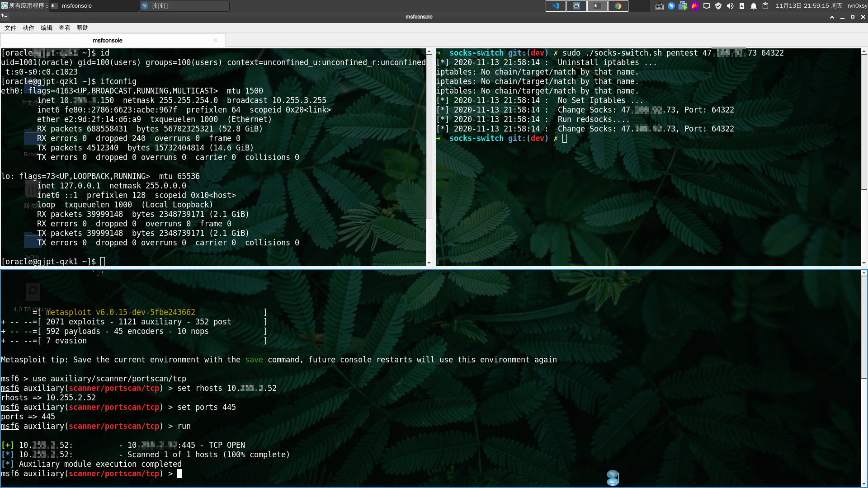Viewport: 868px width, 488px height.
Task: Open the clipboard manager tray icon
Action: pos(765,6)
